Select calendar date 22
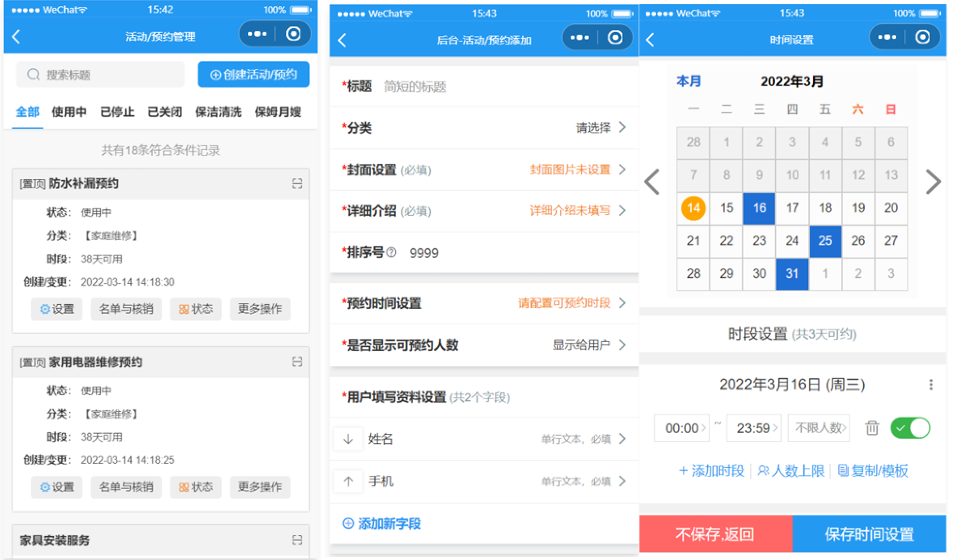Viewport: 964px width, 560px height. tap(726, 241)
